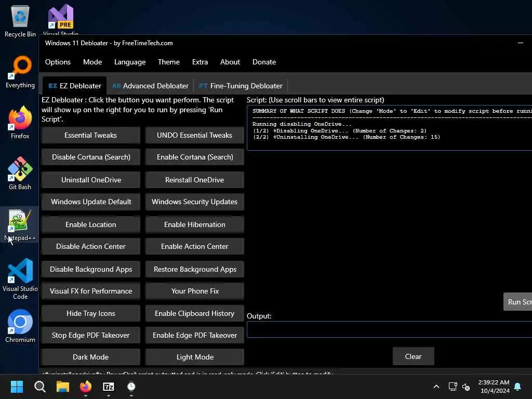Image resolution: width=532 pixels, height=399 pixels.
Task: Switch to Firefox in the taskbar
Action: coord(86,387)
